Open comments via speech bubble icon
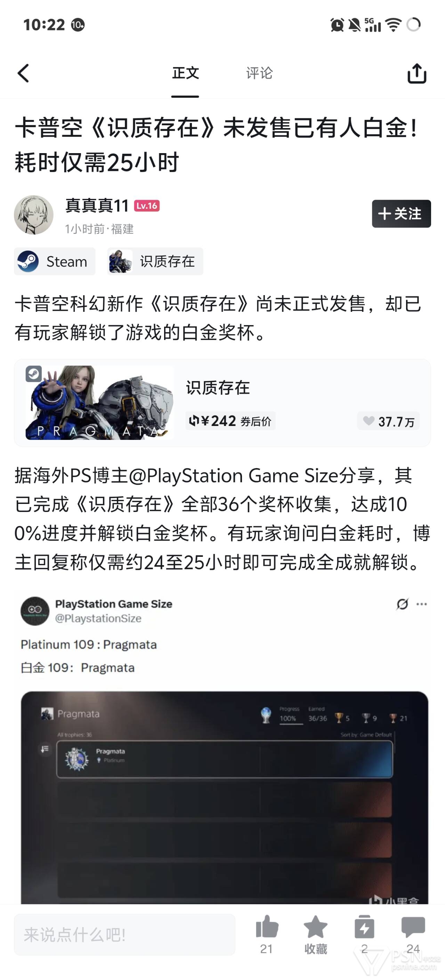Image resolution: width=445 pixels, height=980 pixels. pyautogui.click(x=413, y=927)
